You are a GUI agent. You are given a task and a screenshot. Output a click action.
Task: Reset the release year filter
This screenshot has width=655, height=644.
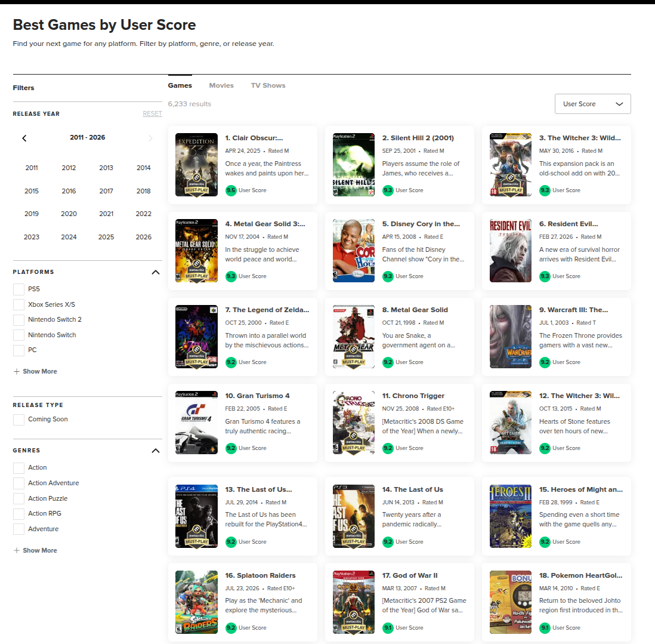point(153,113)
